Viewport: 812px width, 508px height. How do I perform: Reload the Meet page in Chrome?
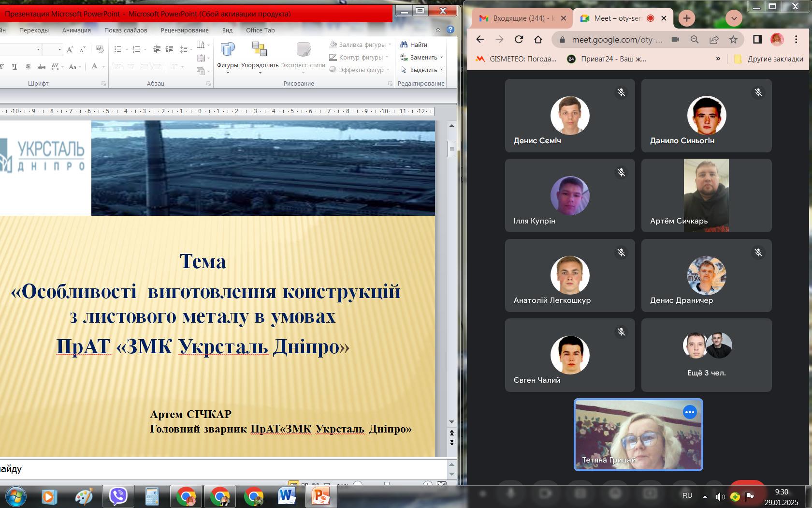click(519, 39)
